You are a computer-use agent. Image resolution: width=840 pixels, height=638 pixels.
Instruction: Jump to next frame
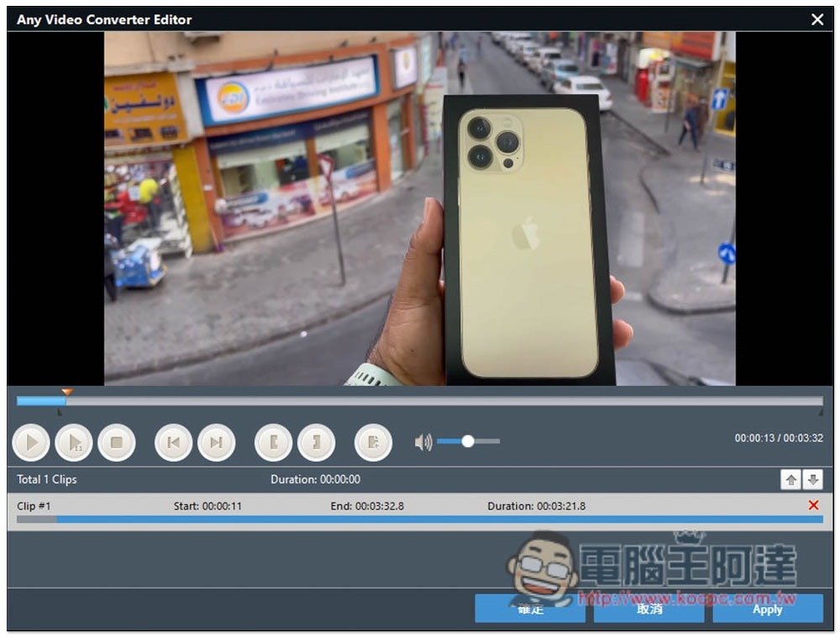click(x=216, y=442)
